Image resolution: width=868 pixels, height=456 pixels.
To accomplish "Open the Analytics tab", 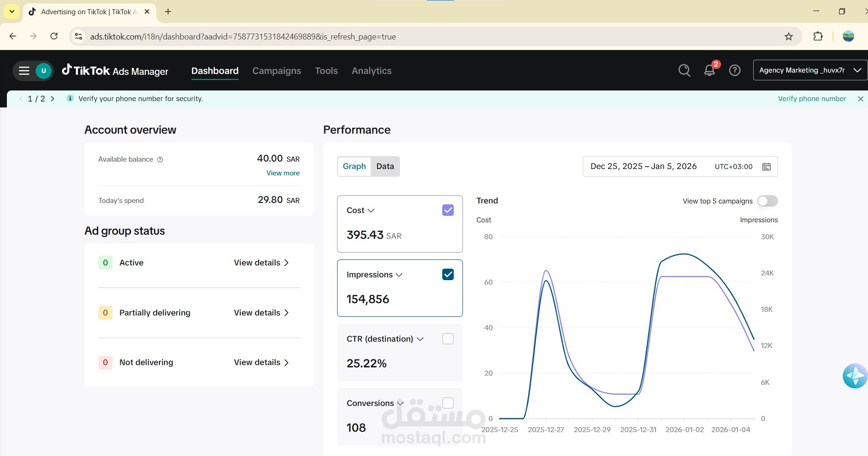I will click(372, 71).
